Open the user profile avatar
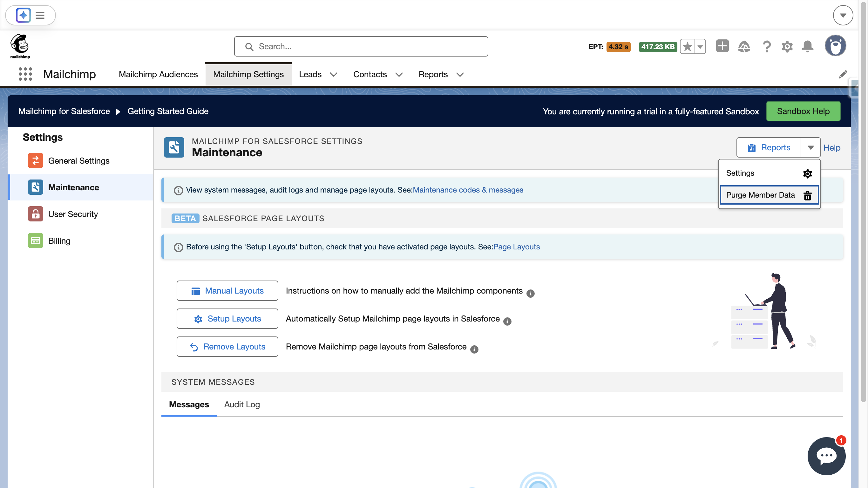 [x=835, y=46]
